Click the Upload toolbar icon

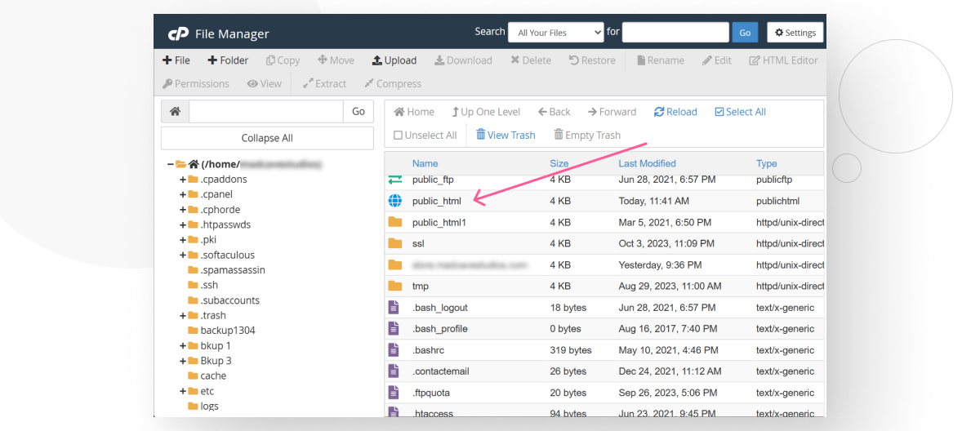tap(377, 60)
